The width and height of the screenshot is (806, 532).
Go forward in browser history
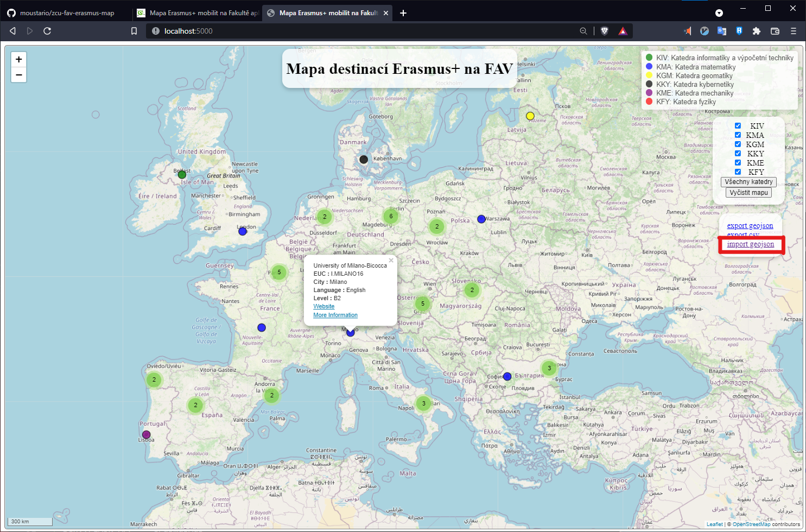pos(30,31)
